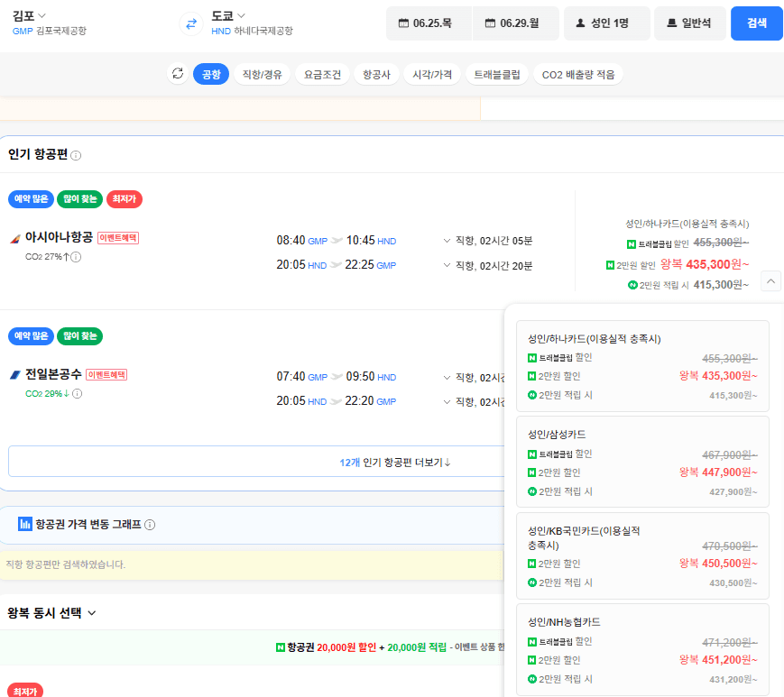Click the passenger person icon

[580, 23]
